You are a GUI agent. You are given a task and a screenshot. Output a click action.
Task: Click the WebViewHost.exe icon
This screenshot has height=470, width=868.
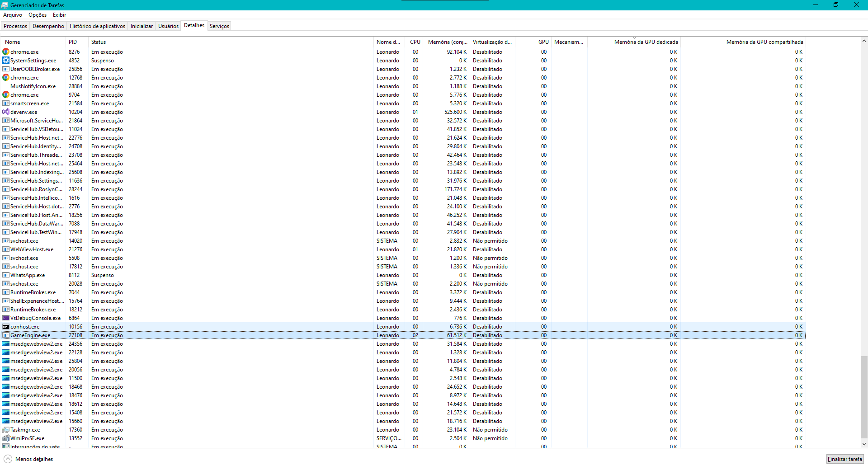click(x=6, y=249)
